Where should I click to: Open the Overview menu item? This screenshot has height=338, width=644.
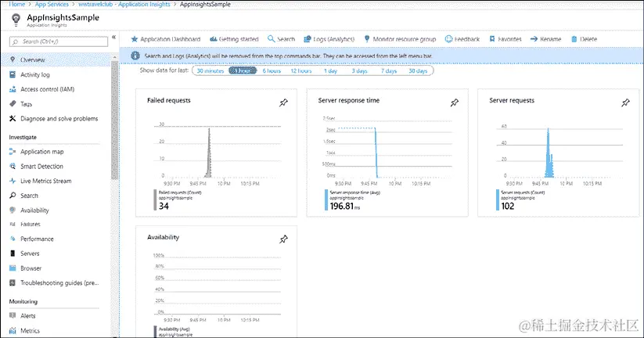point(56,59)
